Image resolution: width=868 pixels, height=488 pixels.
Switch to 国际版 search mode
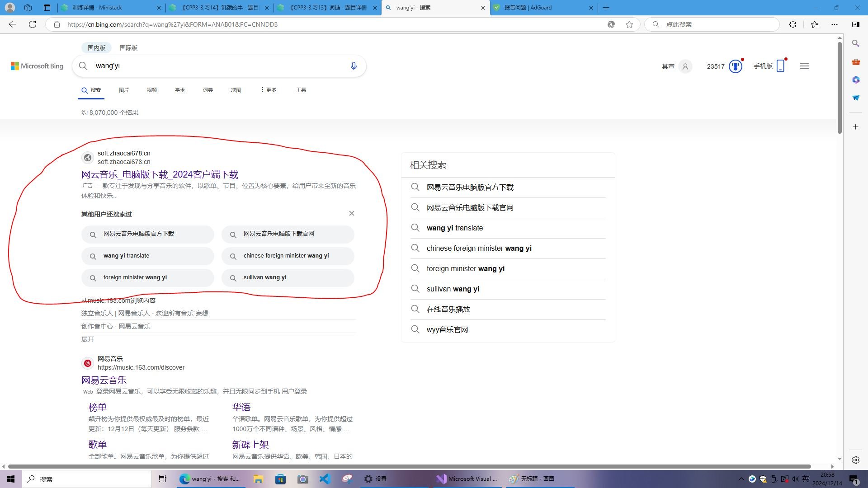pos(128,48)
